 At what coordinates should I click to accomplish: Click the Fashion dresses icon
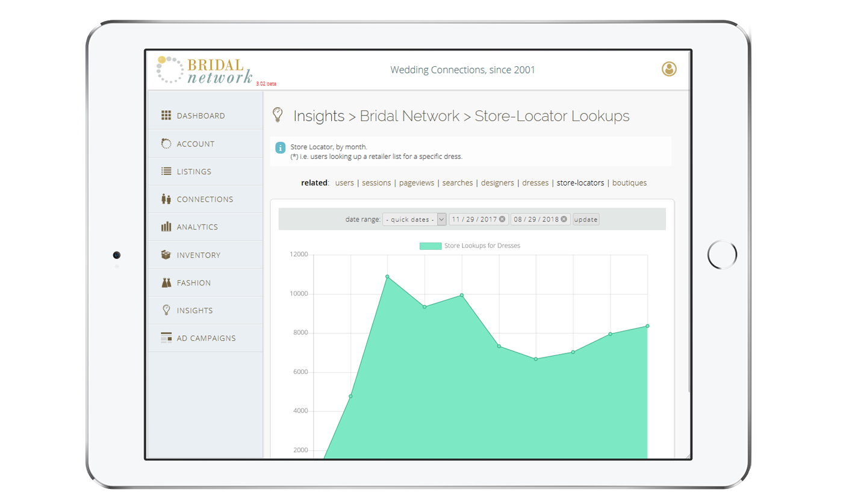pos(167,282)
